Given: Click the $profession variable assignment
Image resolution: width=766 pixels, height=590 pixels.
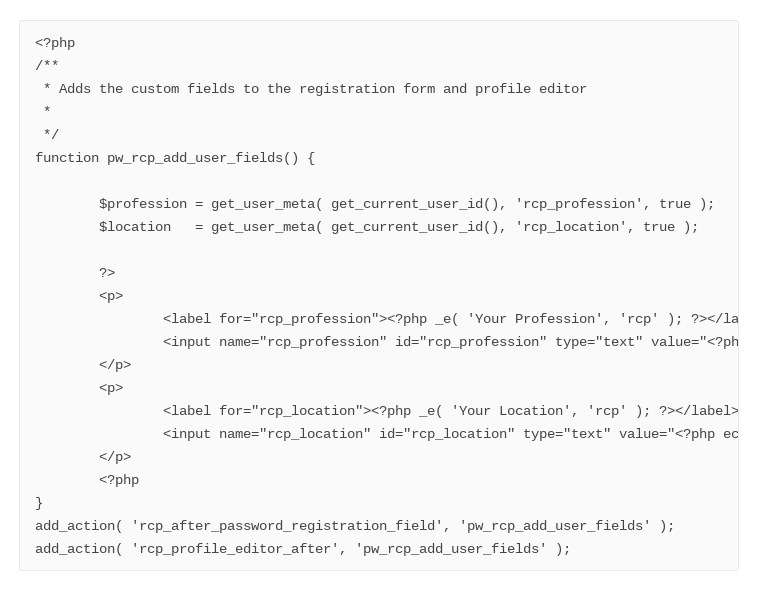Looking at the screenshot, I should [406, 204].
